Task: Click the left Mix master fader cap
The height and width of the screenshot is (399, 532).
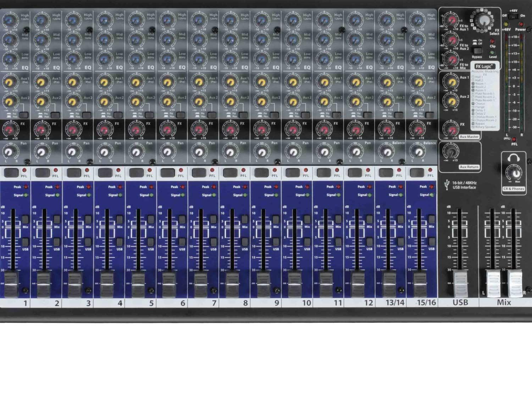Action: pyautogui.click(x=493, y=283)
